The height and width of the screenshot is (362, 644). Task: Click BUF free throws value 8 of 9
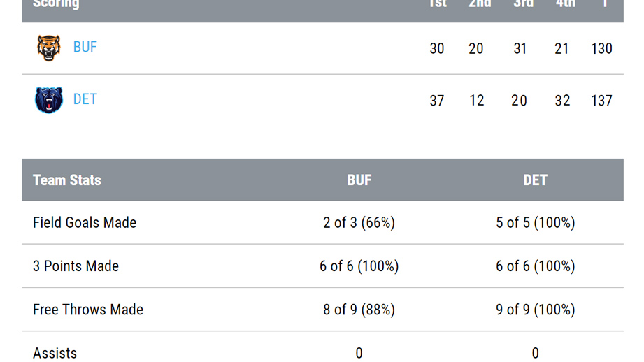[359, 310]
